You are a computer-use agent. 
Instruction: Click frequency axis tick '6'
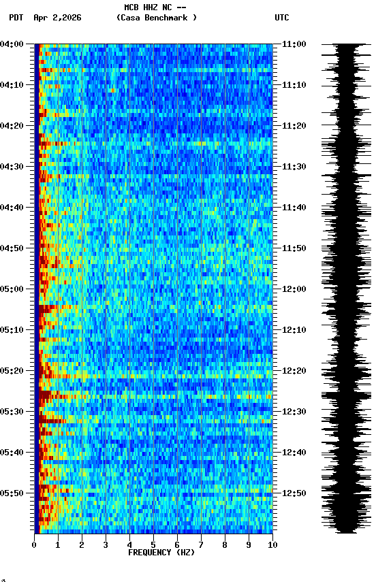click(x=177, y=545)
